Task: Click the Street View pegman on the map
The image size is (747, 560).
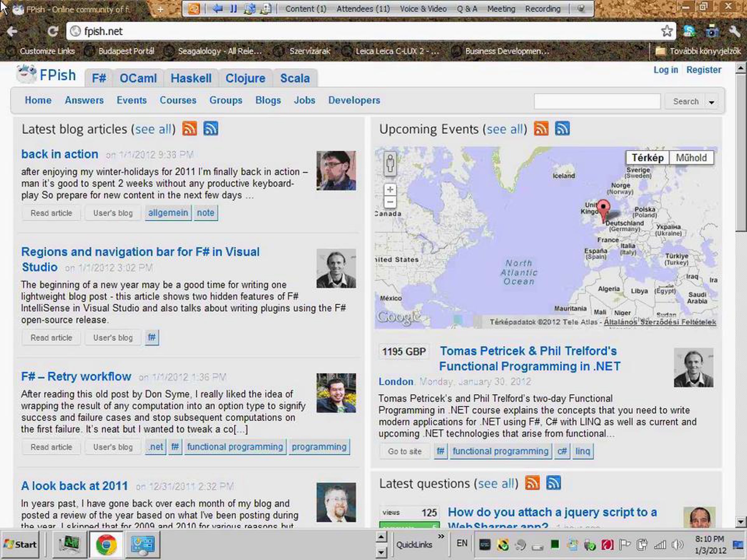Action: tap(390, 164)
